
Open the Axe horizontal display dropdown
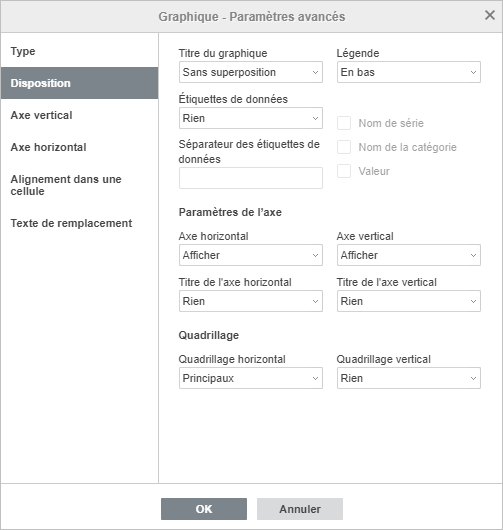click(x=251, y=255)
